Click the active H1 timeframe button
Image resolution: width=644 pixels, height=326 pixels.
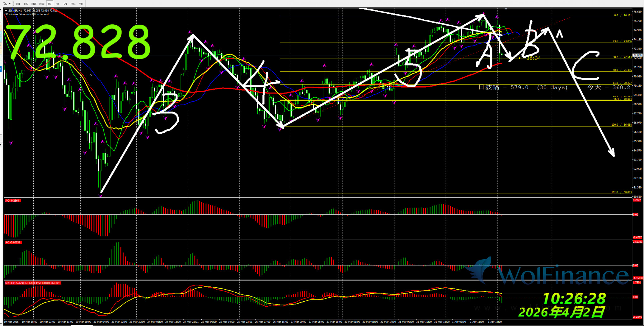(x=50, y=4)
